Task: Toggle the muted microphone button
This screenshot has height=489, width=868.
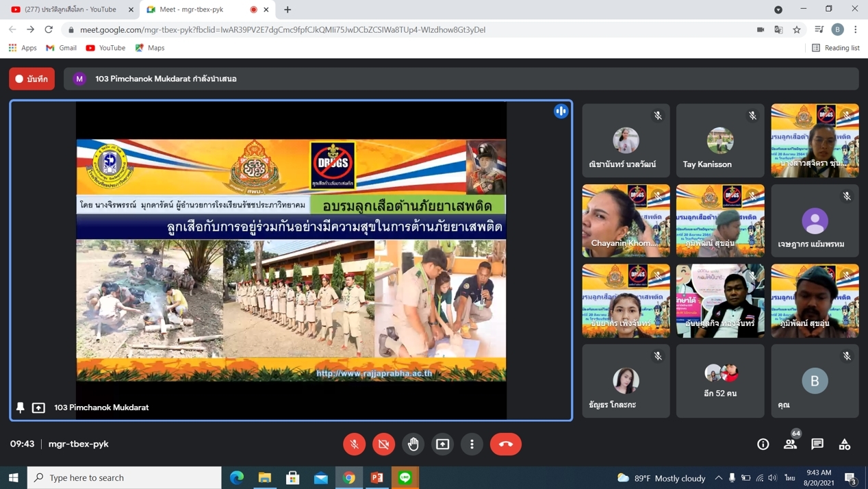Action: 355,444
